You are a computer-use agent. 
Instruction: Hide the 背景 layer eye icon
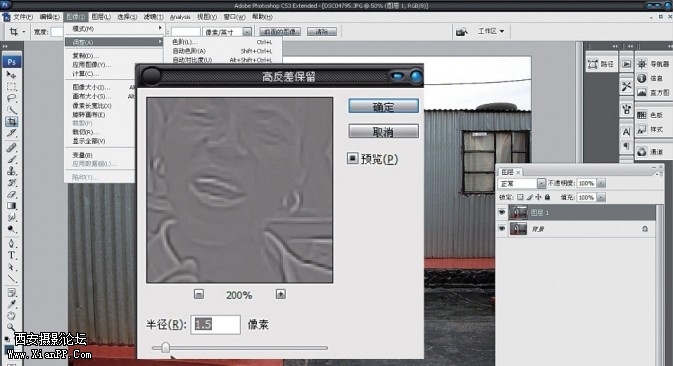[502, 229]
